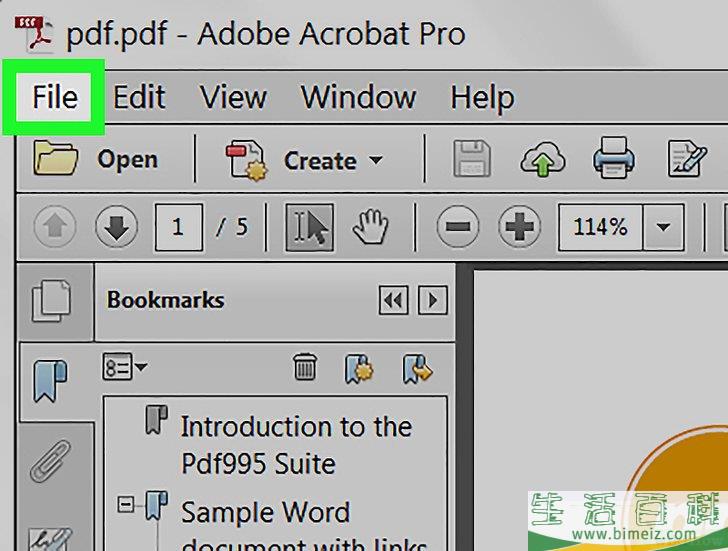Click the bookmark icon beside Introduction
Image resolution: width=728 pixels, height=551 pixels.
(156, 420)
